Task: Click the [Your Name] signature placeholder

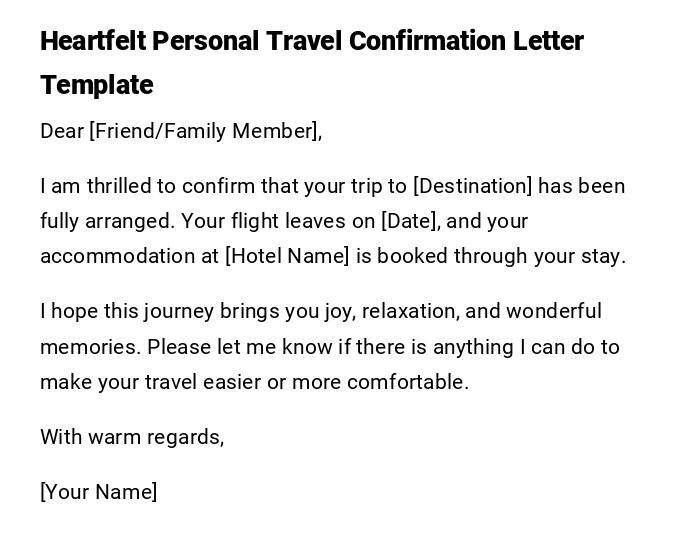Action: tap(99, 492)
